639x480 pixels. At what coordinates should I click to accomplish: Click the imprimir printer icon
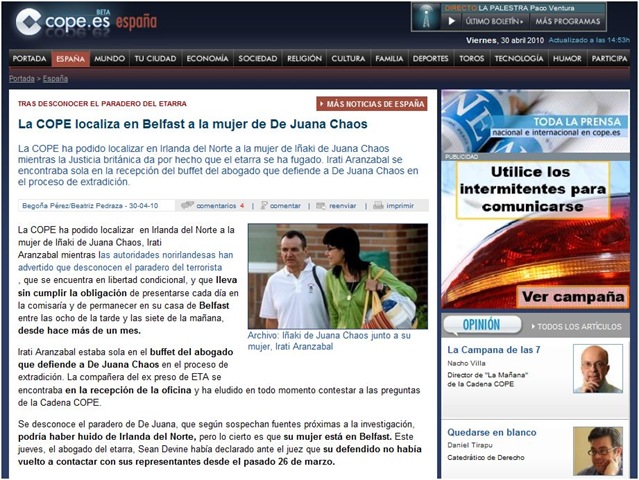[378, 205]
